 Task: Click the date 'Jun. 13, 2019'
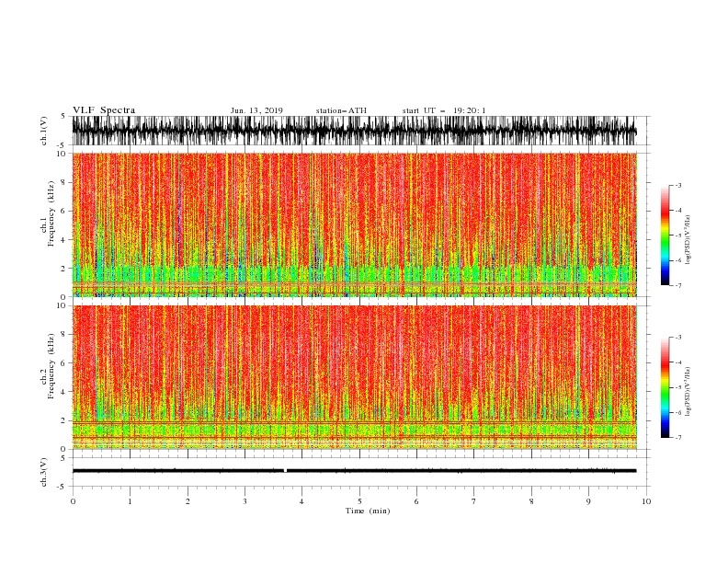pyautogui.click(x=256, y=110)
